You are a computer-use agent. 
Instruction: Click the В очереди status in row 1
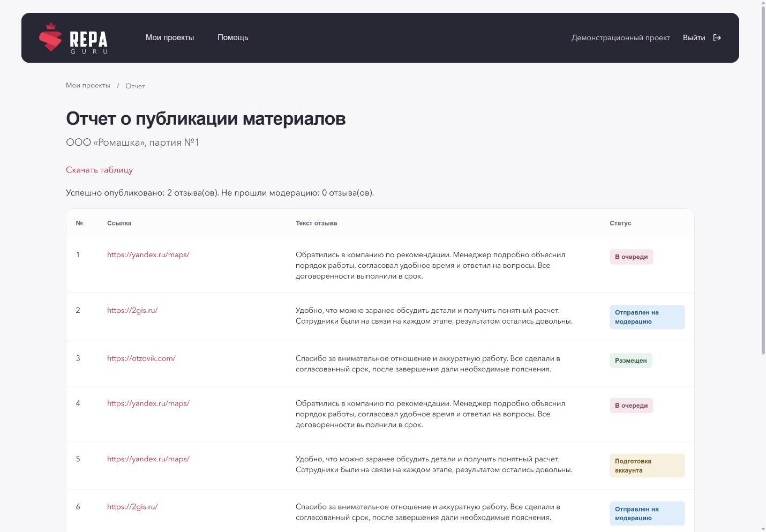(632, 257)
